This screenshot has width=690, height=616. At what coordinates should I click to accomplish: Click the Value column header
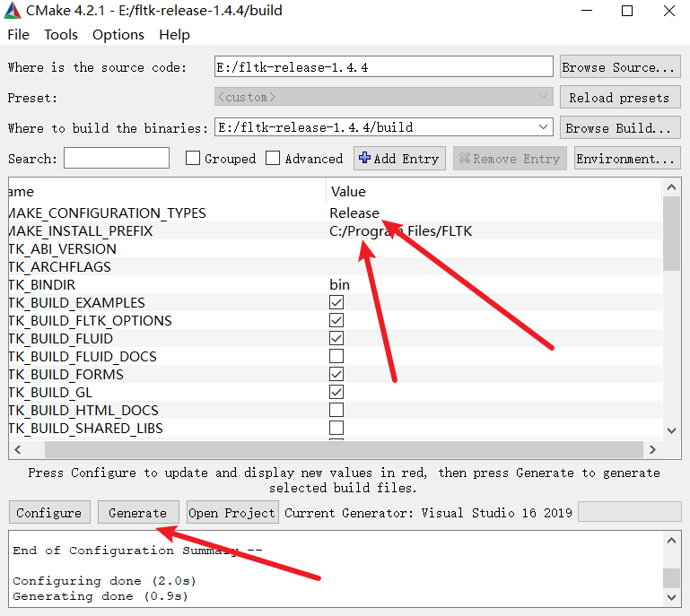click(x=493, y=191)
